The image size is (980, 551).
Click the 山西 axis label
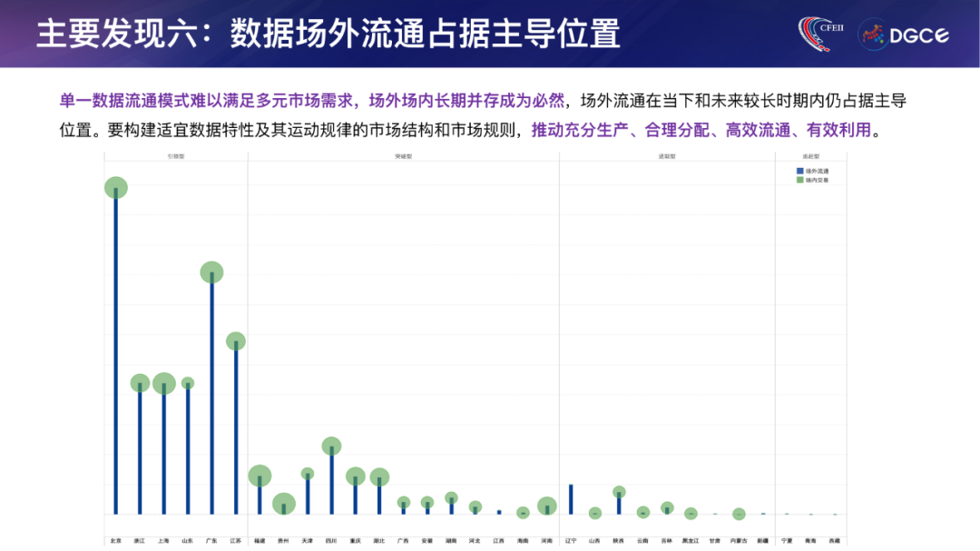(595, 541)
